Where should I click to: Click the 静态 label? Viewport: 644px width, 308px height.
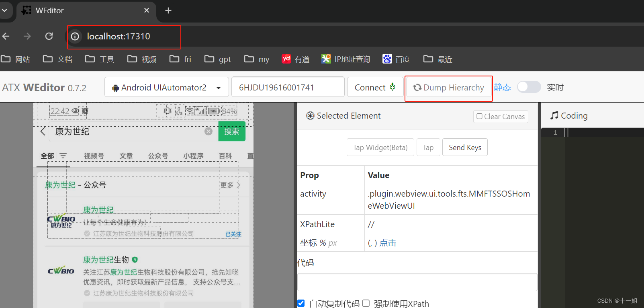[x=502, y=87]
